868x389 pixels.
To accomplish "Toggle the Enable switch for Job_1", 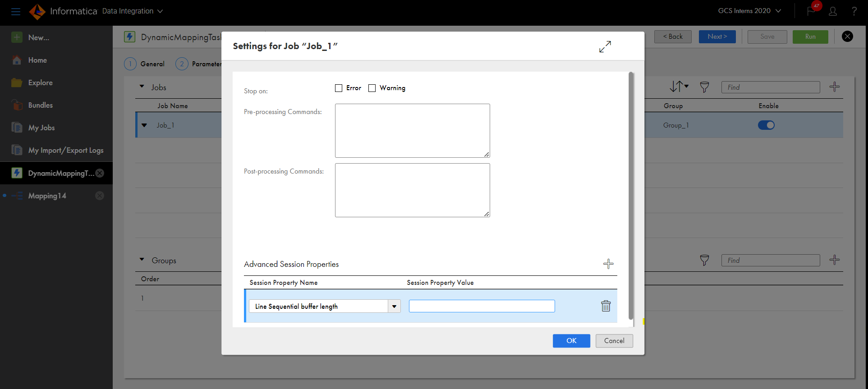I will point(766,125).
